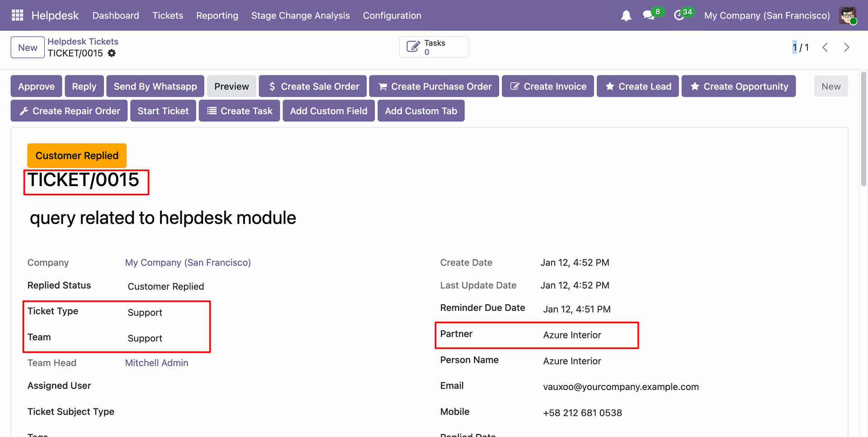Click the vertical scrollbar on the right
868x437 pixels.
[863, 129]
